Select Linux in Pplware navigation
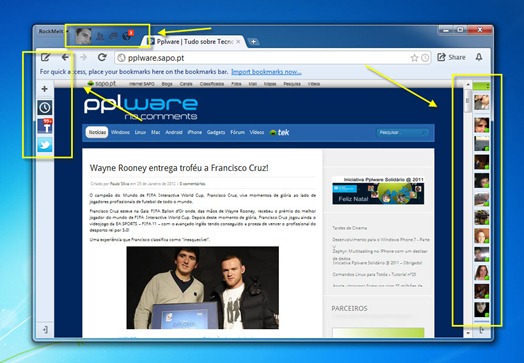Screen dimensions: 524x363 pyautogui.click(x=140, y=132)
